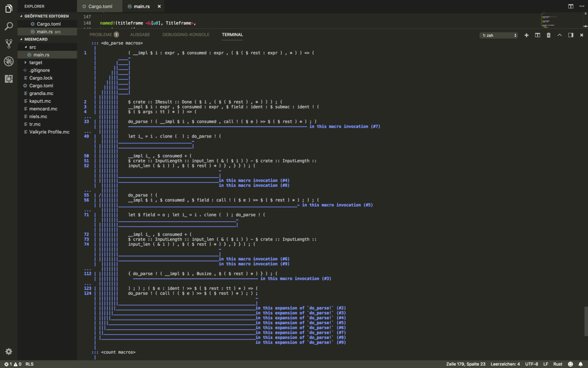Open the terminal selector '1: zsh' dropdown
The image size is (588, 368).
[x=498, y=35]
